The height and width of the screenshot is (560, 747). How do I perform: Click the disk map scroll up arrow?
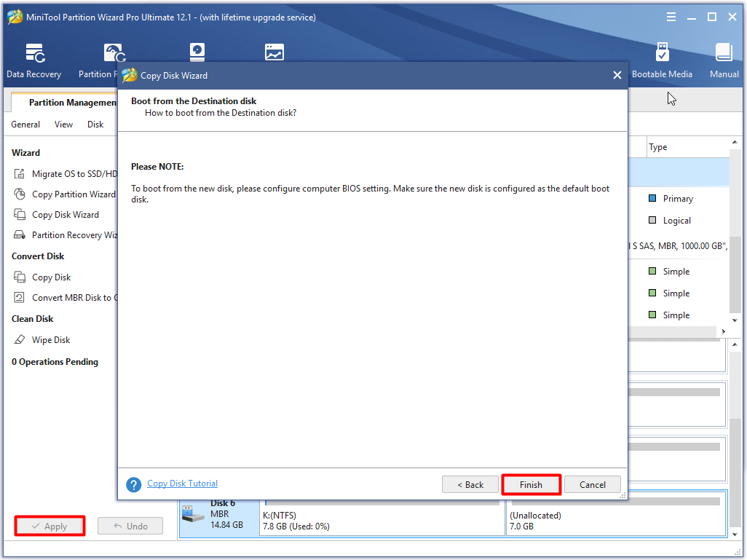click(x=735, y=344)
